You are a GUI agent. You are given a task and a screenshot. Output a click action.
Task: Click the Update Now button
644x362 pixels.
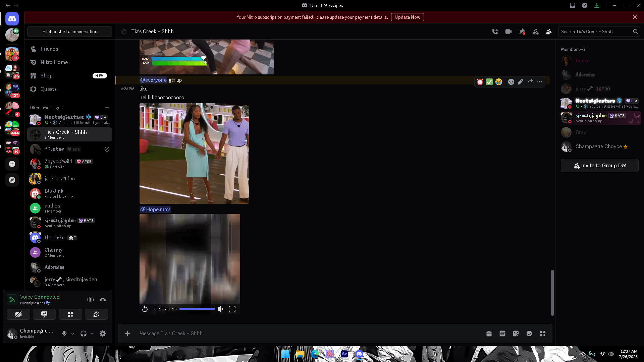407,17
